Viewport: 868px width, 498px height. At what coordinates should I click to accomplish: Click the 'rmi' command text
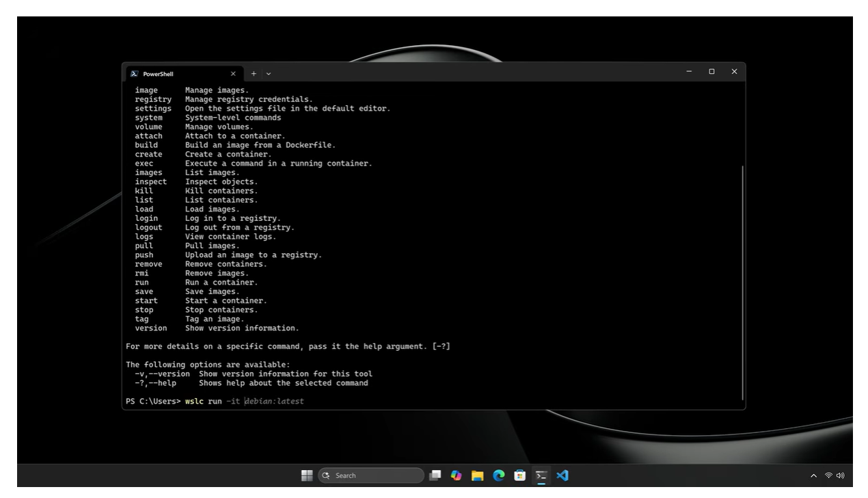tap(141, 273)
